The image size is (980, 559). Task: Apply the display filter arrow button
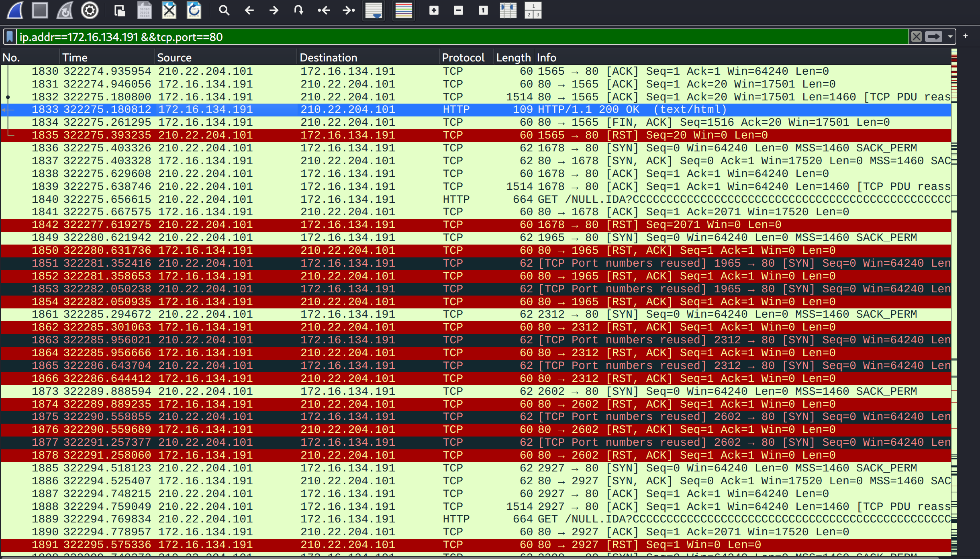(933, 37)
